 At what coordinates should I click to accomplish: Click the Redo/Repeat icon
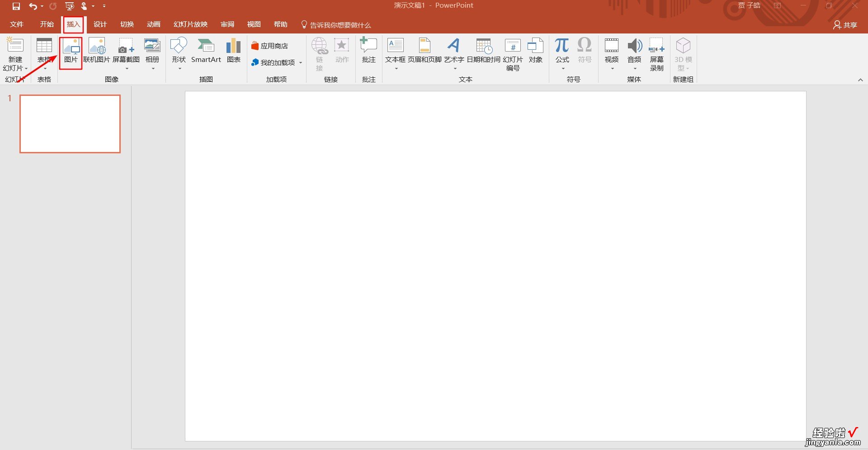tap(53, 6)
